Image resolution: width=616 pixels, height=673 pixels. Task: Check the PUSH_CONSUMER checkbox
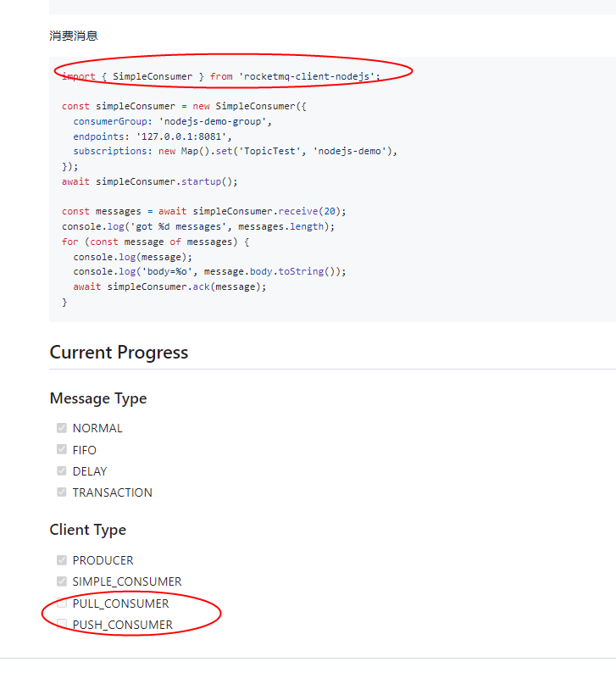click(62, 624)
